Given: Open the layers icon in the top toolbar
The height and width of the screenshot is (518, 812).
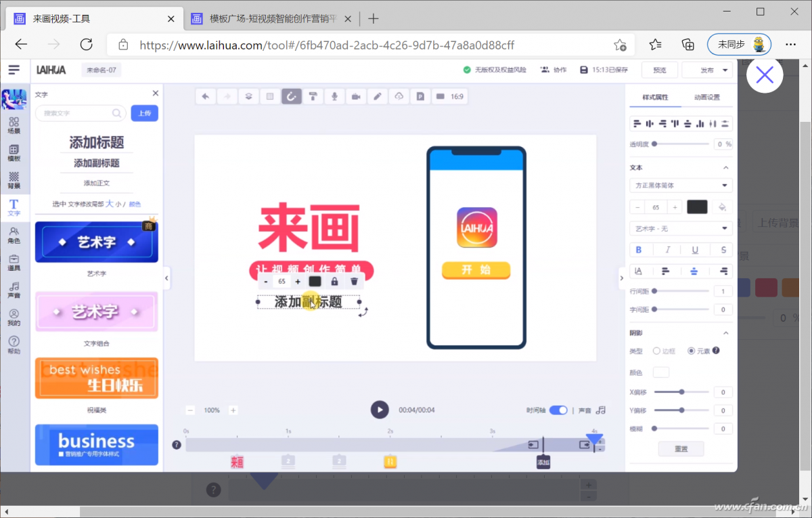Looking at the screenshot, I should [x=248, y=97].
